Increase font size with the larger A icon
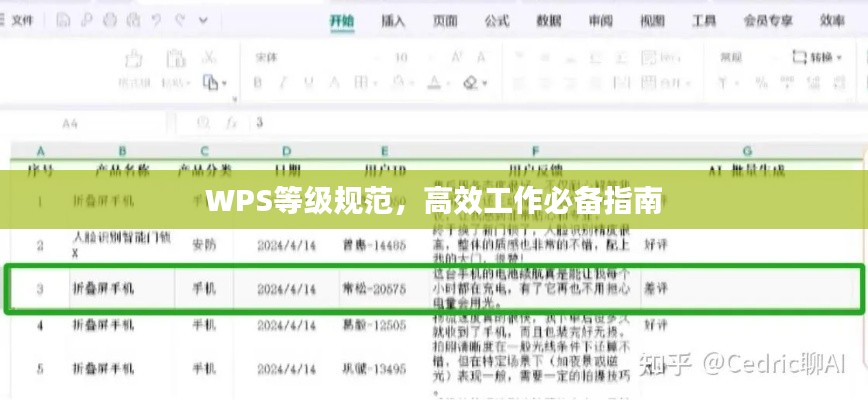The image size is (868, 400). (457, 56)
